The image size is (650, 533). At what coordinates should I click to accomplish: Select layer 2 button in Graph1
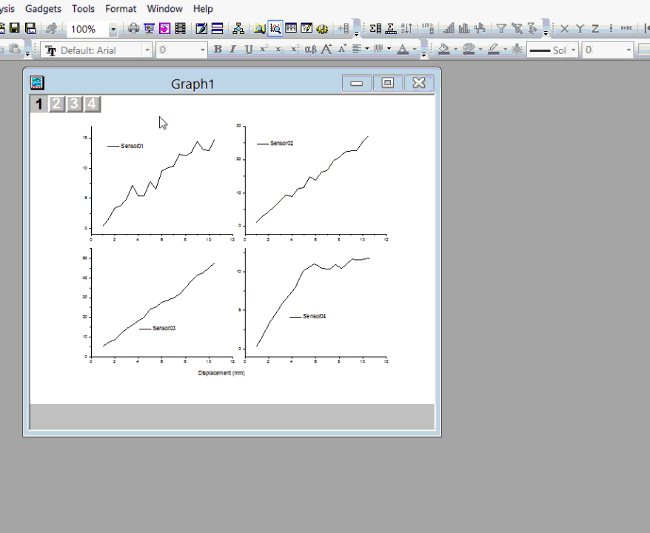tap(57, 104)
